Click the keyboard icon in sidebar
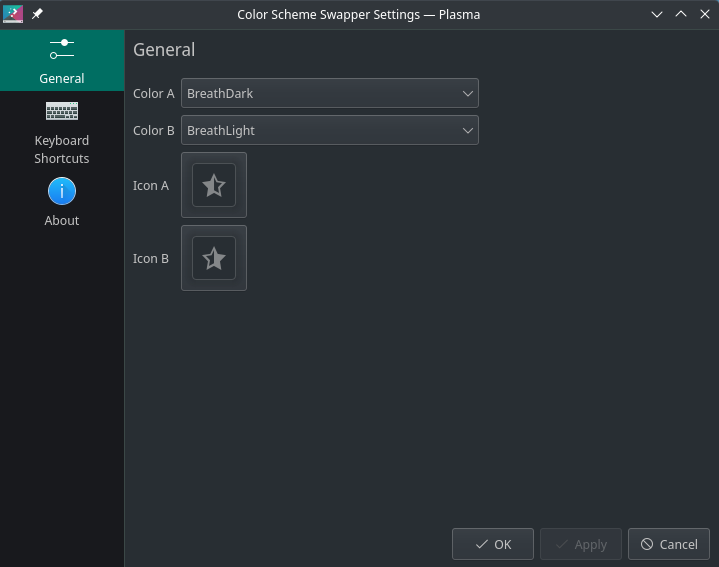The width and height of the screenshot is (719, 567). (x=62, y=111)
